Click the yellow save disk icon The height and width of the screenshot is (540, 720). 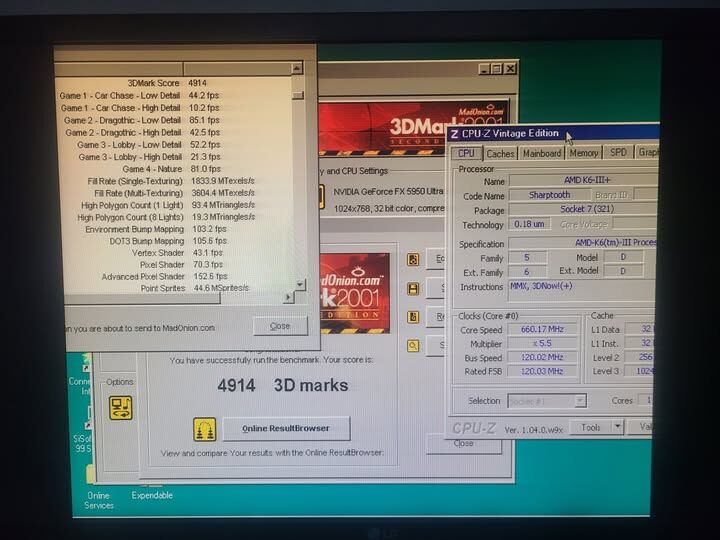coord(413,289)
